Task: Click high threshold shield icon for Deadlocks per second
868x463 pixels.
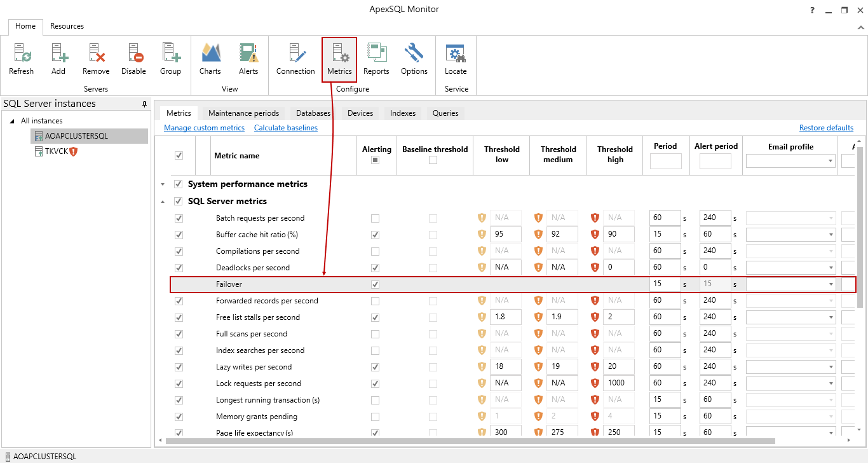Action: [595, 267]
